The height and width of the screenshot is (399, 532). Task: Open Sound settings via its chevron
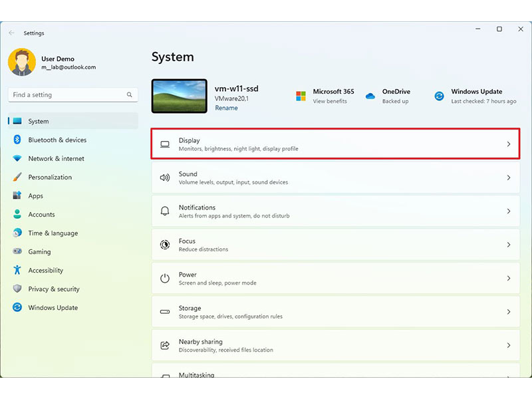[x=509, y=178]
